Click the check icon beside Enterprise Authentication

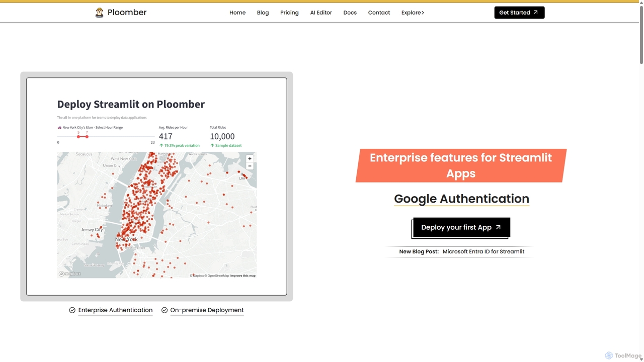point(72,310)
